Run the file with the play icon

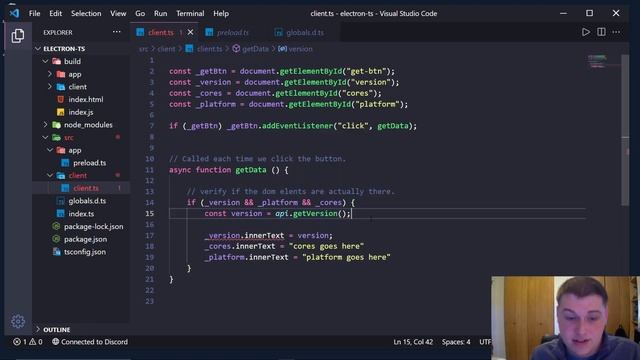pos(586,32)
